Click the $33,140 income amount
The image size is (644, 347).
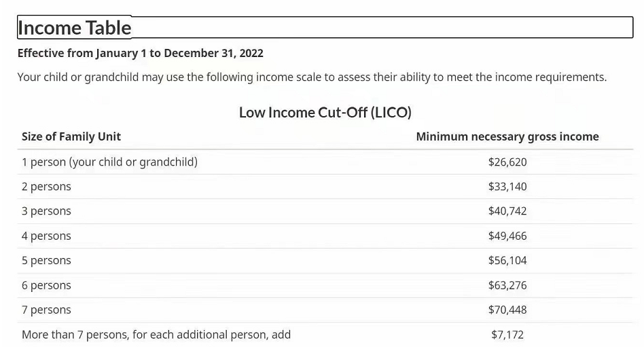tap(507, 187)
